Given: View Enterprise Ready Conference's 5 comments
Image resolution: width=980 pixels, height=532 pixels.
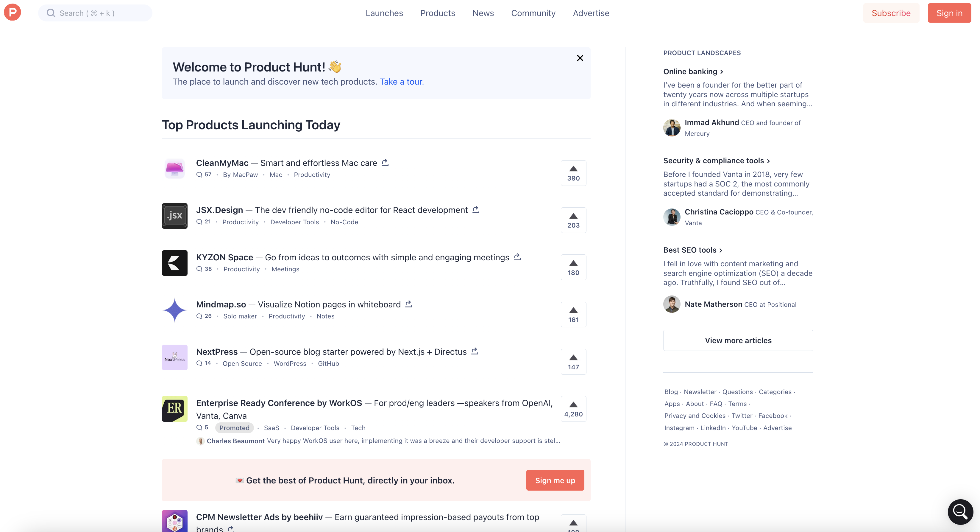Looking at the screenshot, I should pos(202,428).
